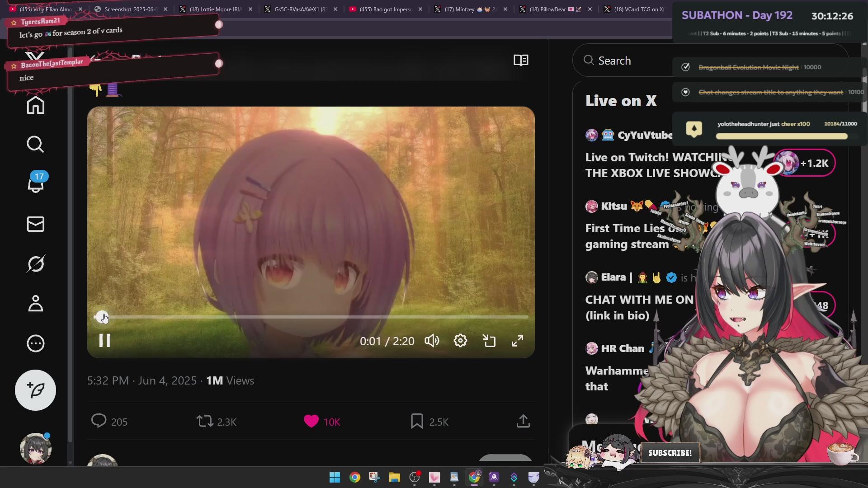868x488 pixels.
Task: Switch to the Why Filian Almo browser tab
Action: click(x=45, y=9)
